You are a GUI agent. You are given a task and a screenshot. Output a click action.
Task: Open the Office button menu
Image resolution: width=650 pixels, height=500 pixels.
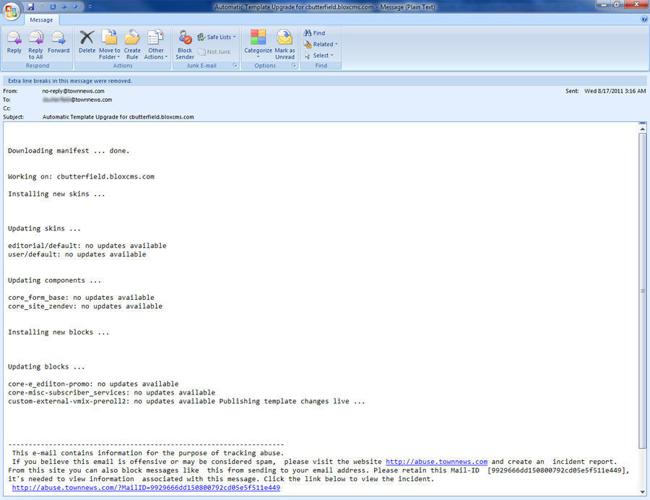(11, 11)
